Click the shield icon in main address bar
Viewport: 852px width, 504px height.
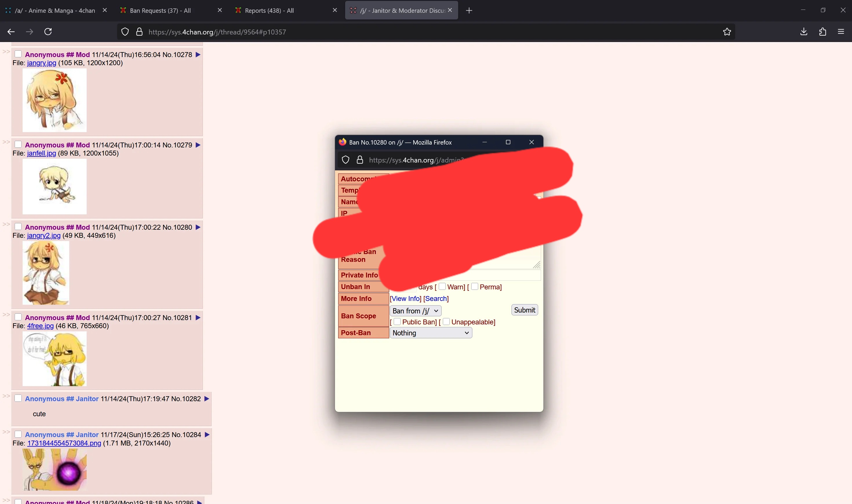125,32
